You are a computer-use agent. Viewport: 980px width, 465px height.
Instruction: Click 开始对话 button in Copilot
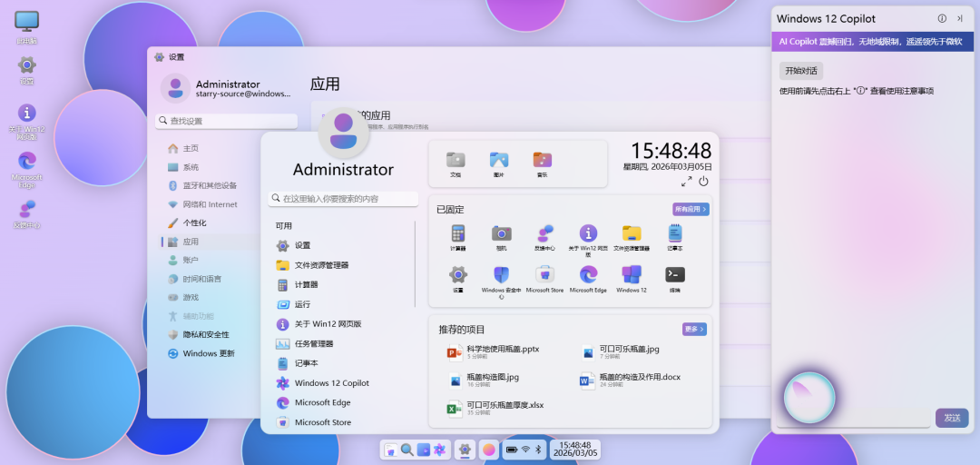(x=800, y=71)
